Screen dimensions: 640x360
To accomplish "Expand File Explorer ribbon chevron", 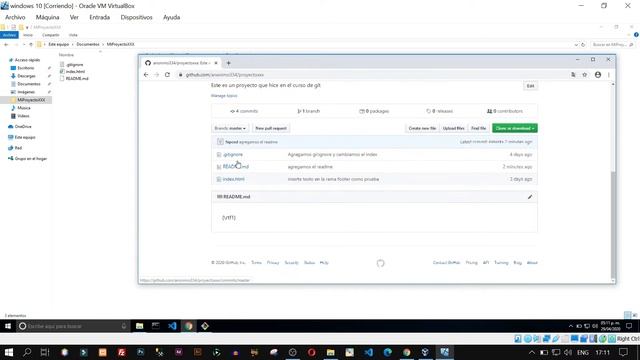I will click(629, 35).
